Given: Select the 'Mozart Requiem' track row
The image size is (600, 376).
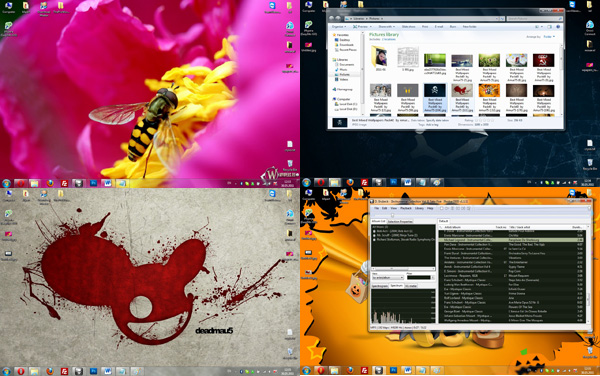Looking at the screenshot, I should pos(512,276).
